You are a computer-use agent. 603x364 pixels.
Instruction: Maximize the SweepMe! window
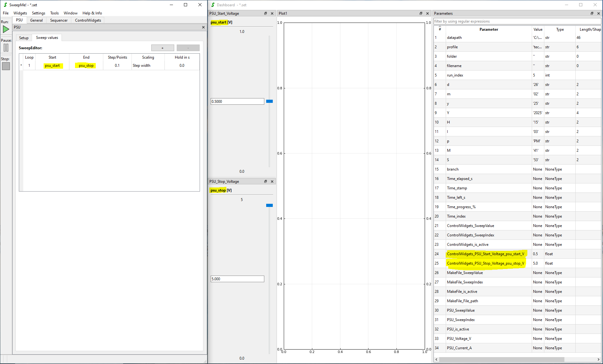[186, 5]
